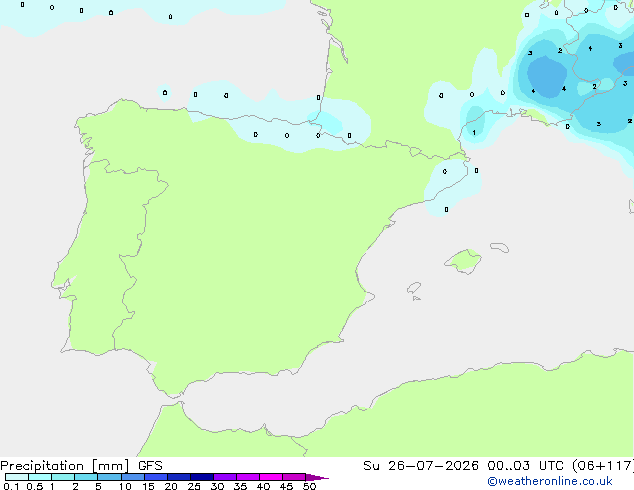Click the Menorca island outline
This screenshot has height=490, width=634.
pos(499,247)
